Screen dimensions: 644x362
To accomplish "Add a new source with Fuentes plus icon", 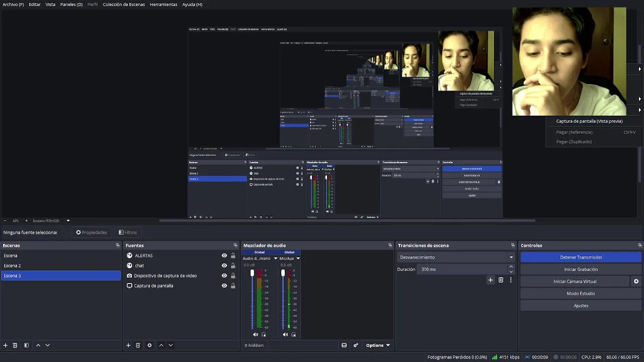I will pos(128,345).
